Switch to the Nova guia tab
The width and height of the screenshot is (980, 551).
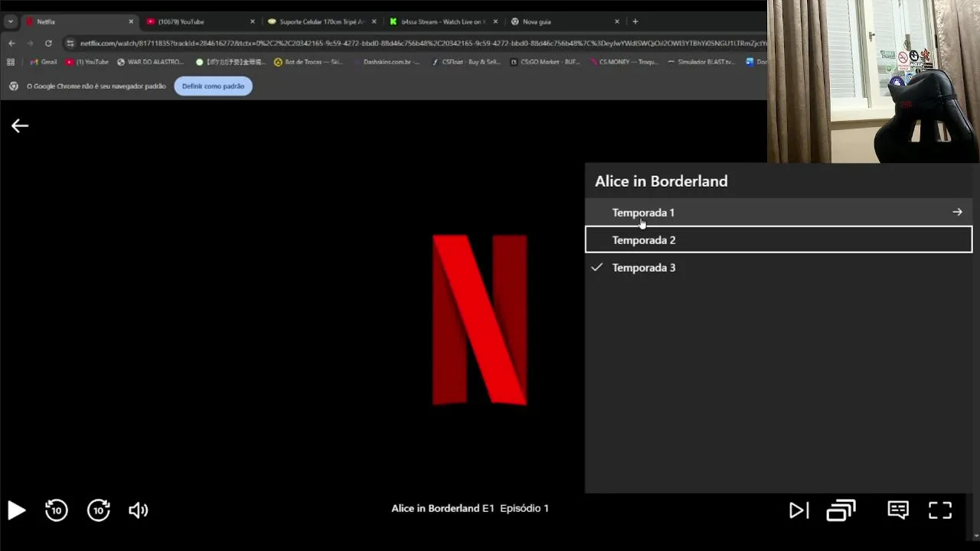[x=565, y=21]
